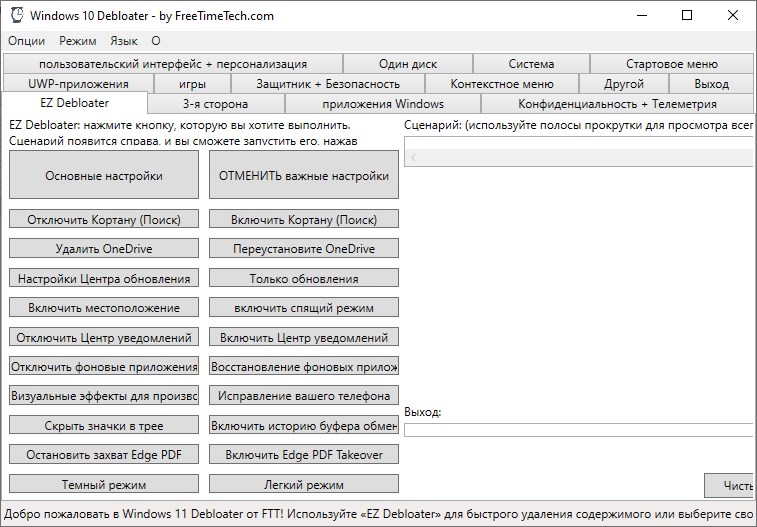This screenshot has height=527, width=757.
Task: Click Настройки Центра обновления button
Action: pos(104,277)
